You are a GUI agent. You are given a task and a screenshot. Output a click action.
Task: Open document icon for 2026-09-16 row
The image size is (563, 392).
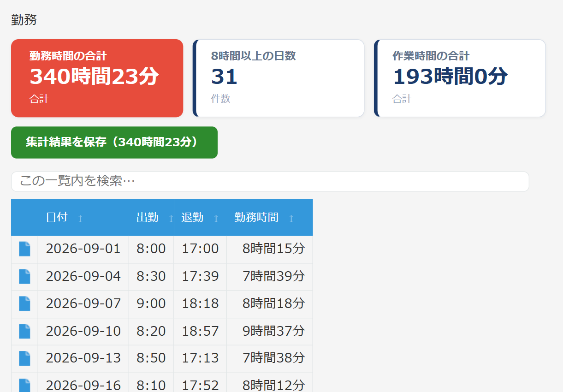click(x=24, y=385)
